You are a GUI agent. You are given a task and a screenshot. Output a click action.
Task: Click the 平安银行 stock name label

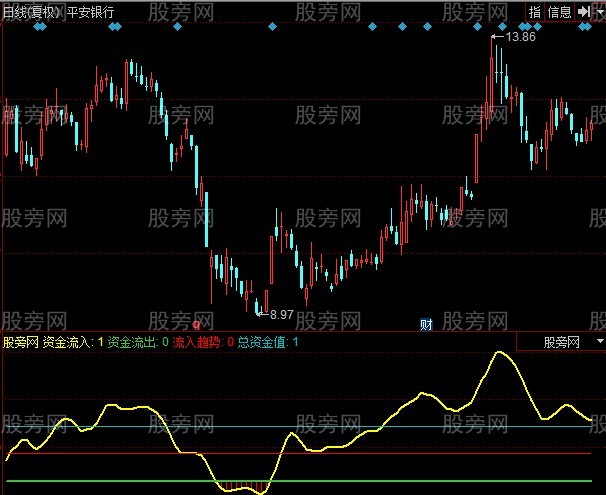point(90,12)
